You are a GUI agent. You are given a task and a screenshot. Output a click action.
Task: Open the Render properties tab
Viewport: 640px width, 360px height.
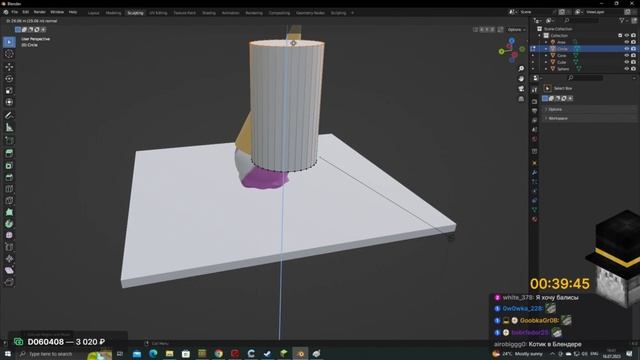[535, 101]
